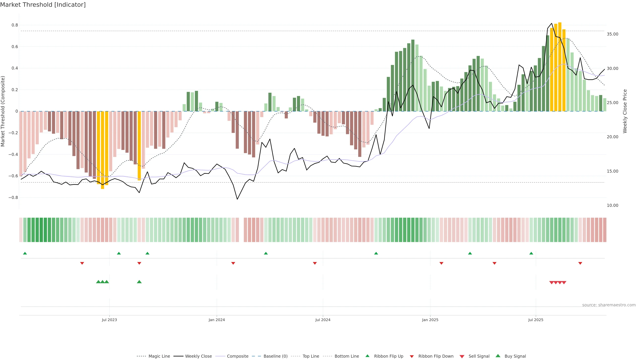This screenshot has width=644, height=362.
Task: Click the source: sharemaestro.com text
Action: click(x=609, y=305)
